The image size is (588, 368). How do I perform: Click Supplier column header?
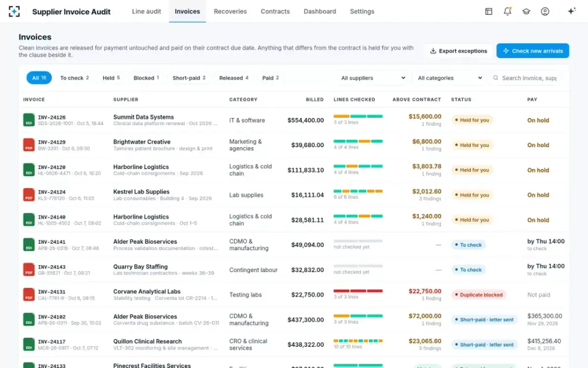click(126, 100)
